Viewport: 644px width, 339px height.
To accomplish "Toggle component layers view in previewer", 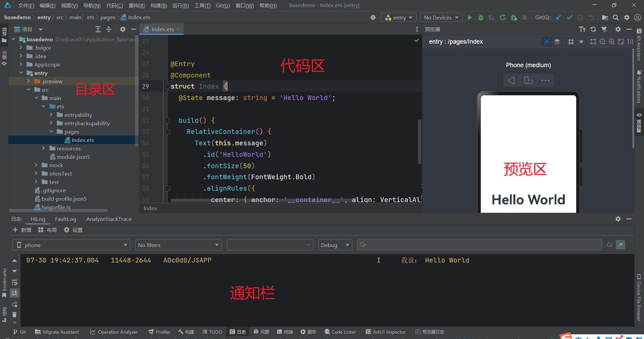I will click(x=557, y=42).
